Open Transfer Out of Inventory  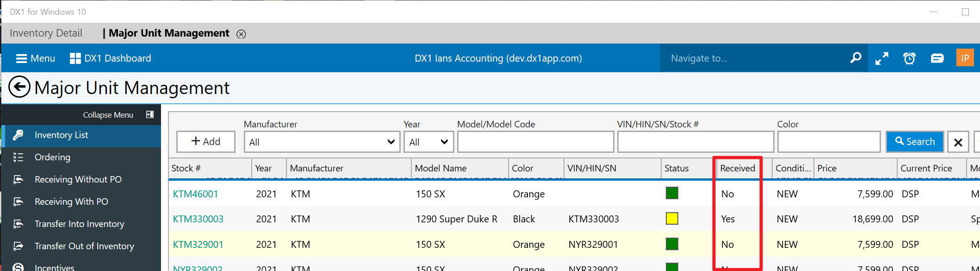(81, 246)
